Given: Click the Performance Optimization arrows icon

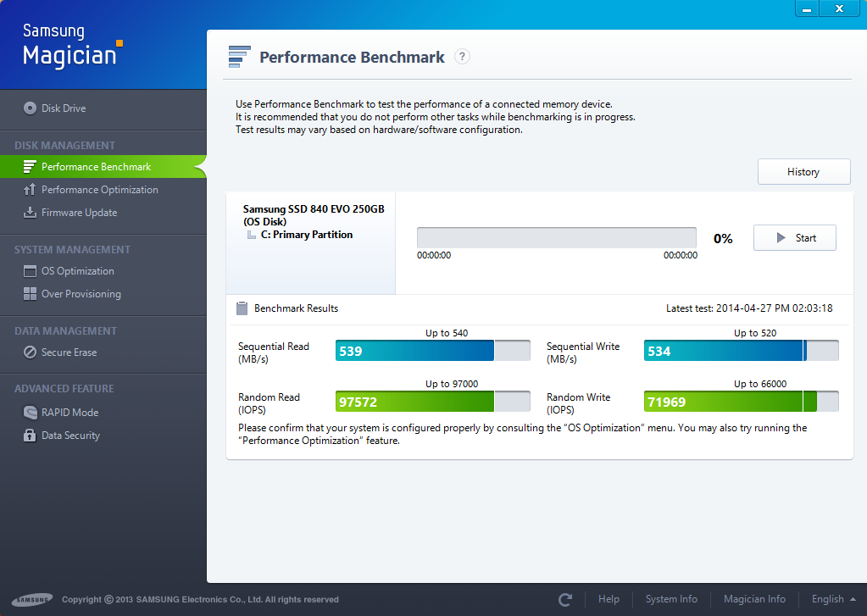Looking at the screenshot, I should 30,190.
